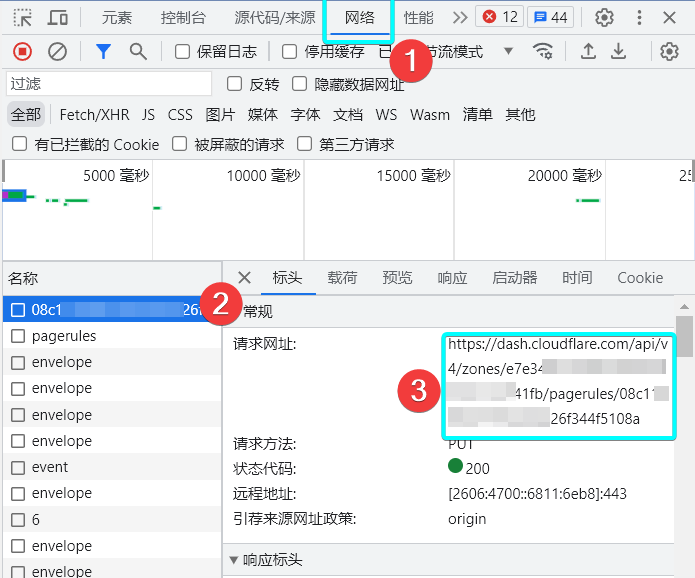The height and width of the screenshot is (578, 695).
Task: Check 有已拦截的 Cookie checkbox
Action: [x=20, y=144]
